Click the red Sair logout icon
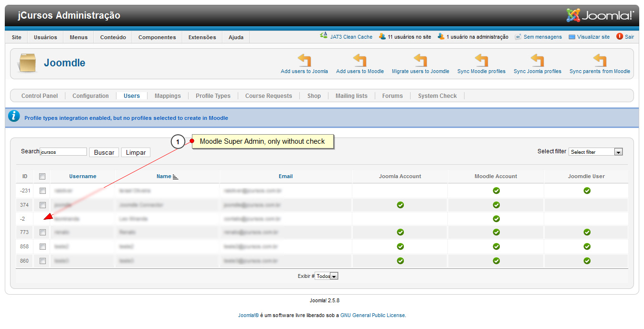The image size is (644, 329). coord(620,36)
